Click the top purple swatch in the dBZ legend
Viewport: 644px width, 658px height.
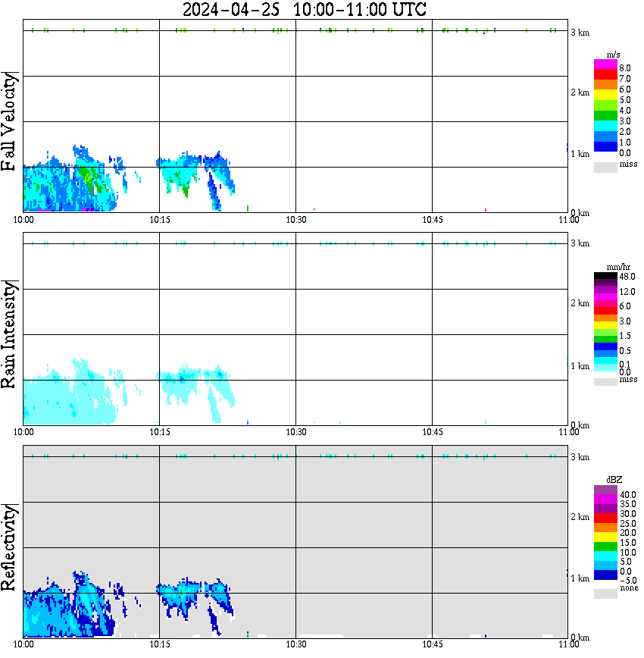(605, 490)
